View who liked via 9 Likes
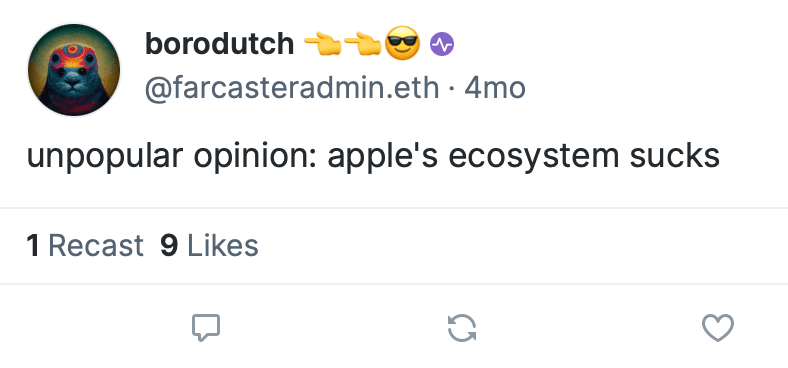Image resolution: width=788 pixels, height=368 pixels. click(x=210, y=246)
